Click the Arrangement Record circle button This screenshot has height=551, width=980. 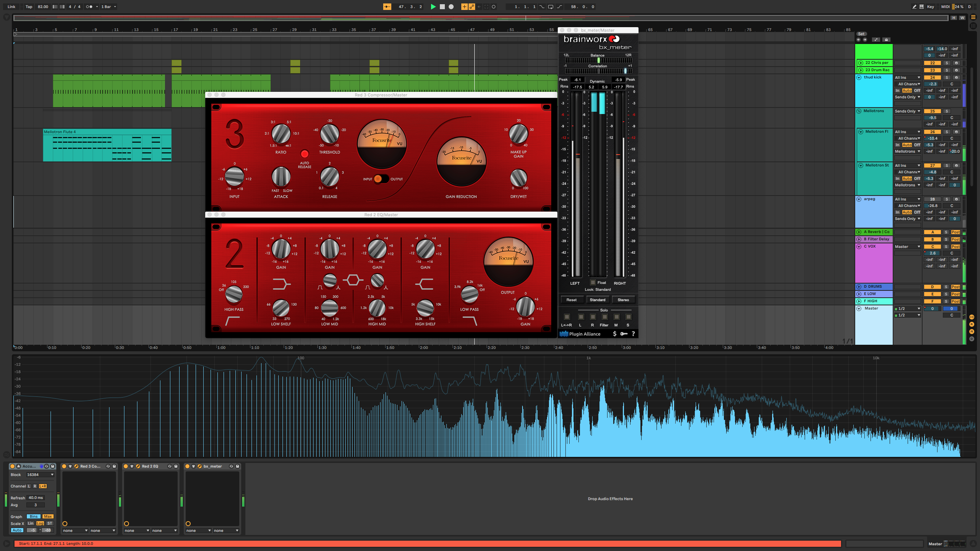pyautogui.click(x=451, y=7)
